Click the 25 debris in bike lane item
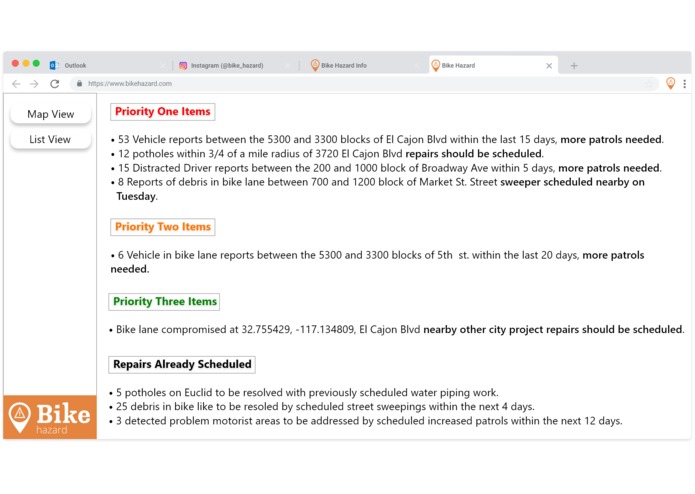Image resolution: width=695 pixels, height=494 pixels. coord(322,407)
